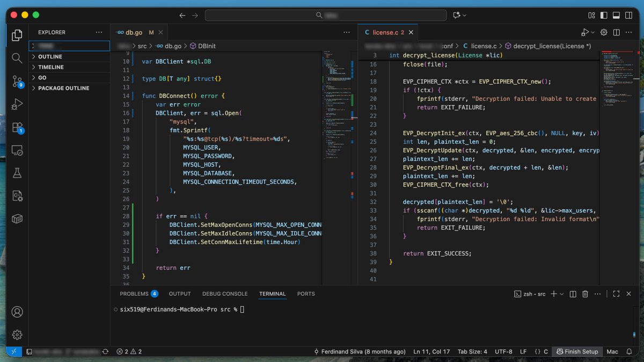The image size is (644, 362).
Task: Click the Go Back arrow in title bar
Action: (182, 15)
